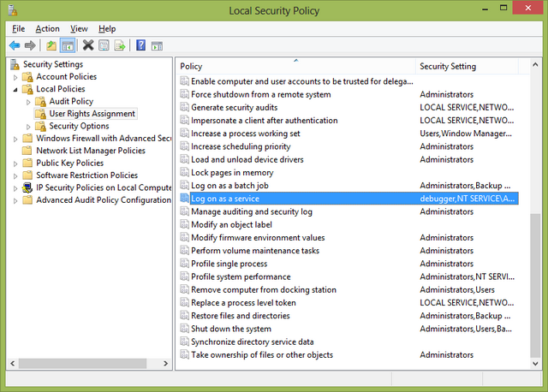
Task: Expand the Windows Firewall with Advanced Security node
Action: click(x=15, y=139)
